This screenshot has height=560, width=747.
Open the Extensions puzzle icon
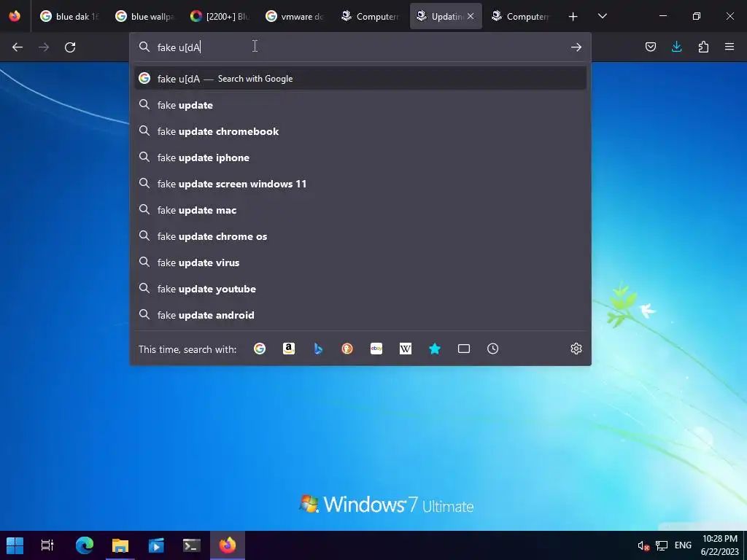tap(703, 47)
